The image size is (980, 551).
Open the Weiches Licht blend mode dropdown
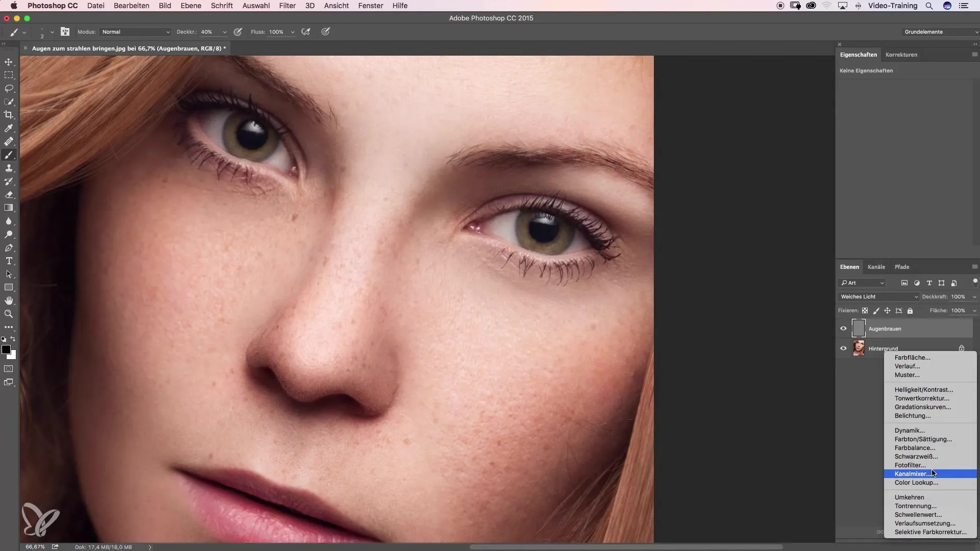pos(878,296)
